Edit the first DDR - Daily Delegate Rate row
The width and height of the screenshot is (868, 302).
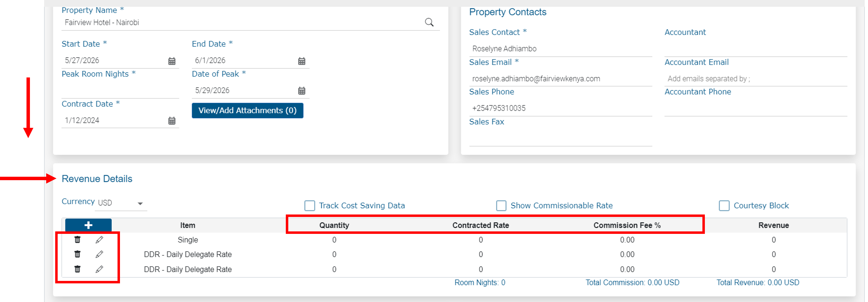pyautogui.click(x=99, y=254)
